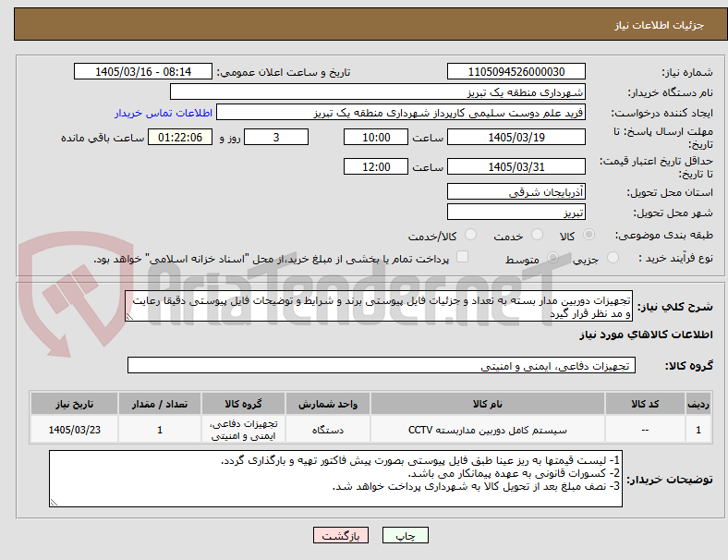Click the واحد شمارش column header
Image resolution: width=728 pixels, height=560 pixels.
coord(328,404)
